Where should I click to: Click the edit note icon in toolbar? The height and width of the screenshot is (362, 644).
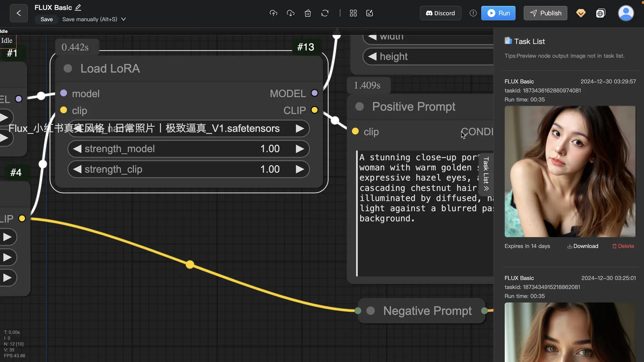pos(370,13)
